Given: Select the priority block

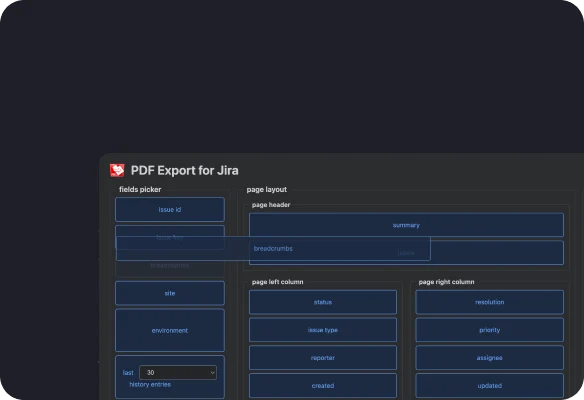Looking at the screenshot, I should (x=490, y=330).
